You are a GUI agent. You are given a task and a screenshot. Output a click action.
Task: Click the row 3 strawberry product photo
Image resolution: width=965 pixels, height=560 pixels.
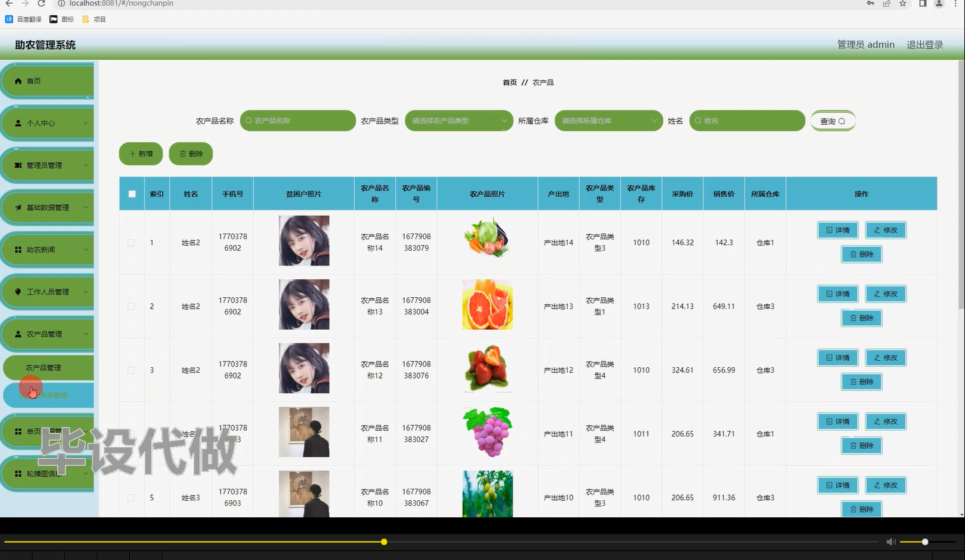click(488, 368)
